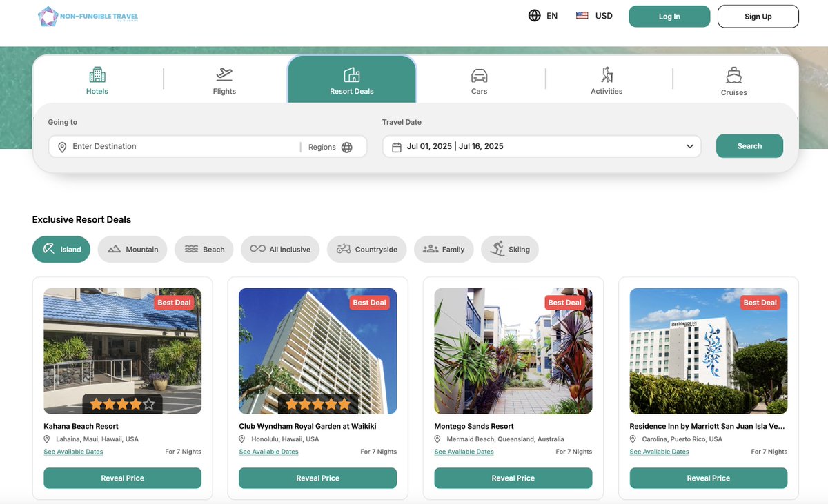Reveal Price for Montego Sands Resort

(513, 478)
